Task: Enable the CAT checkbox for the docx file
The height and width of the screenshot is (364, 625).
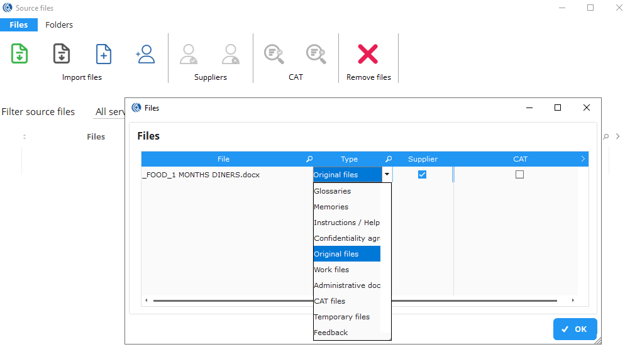Action: (x=519, y=175)
